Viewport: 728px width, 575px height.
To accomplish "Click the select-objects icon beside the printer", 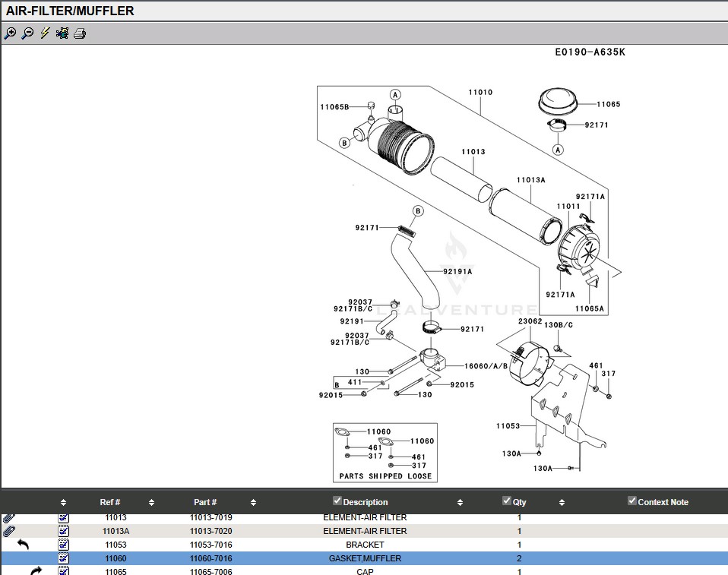I will (x=62, y=33).
